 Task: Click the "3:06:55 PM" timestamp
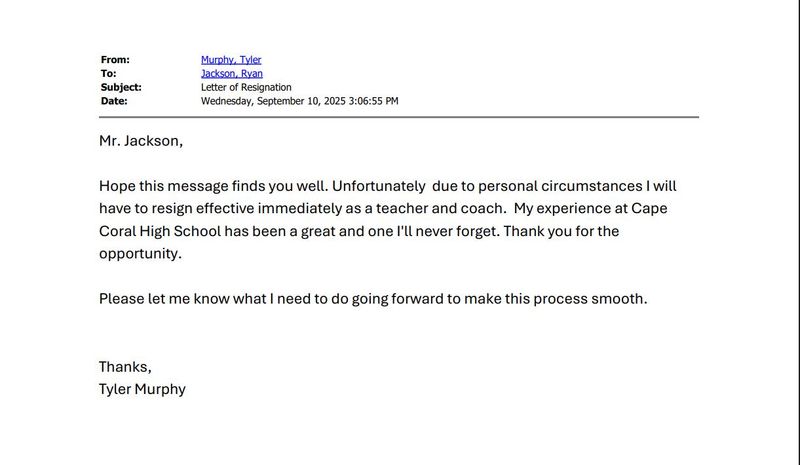[x=374, y=101]
